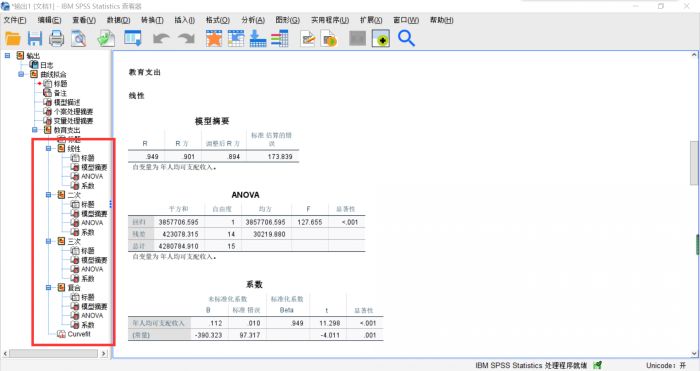Click the vertical scrollbar thumb of viewer

coord(694,163)
